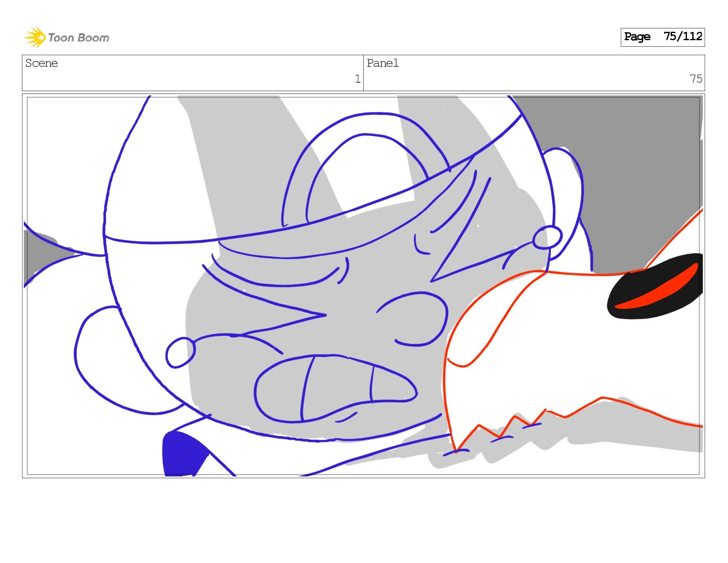Screen dimensions: 728x563
Task: Click the Page 75/112 indicator
Action: (662, 37)
